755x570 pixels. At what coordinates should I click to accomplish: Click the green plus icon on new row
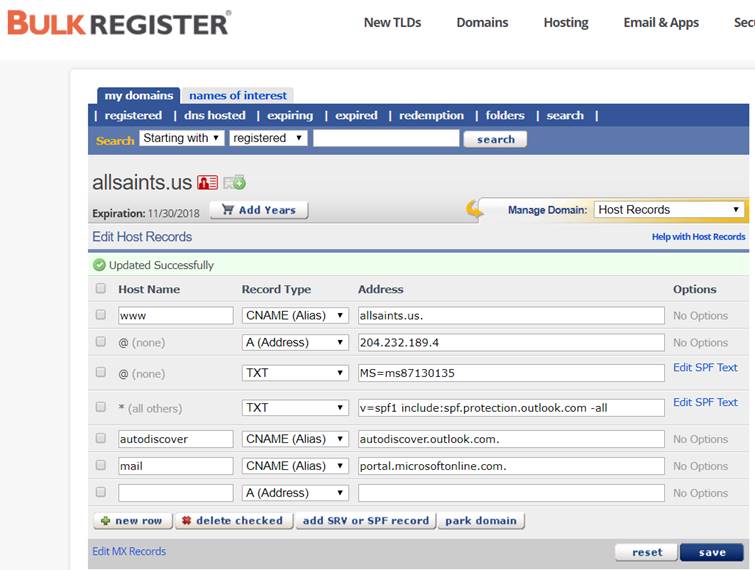[105, 521]
